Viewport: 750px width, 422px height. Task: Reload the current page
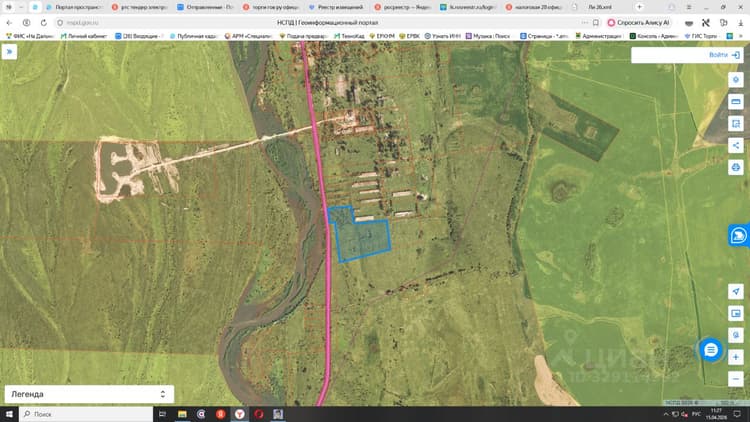pos(44,22)
